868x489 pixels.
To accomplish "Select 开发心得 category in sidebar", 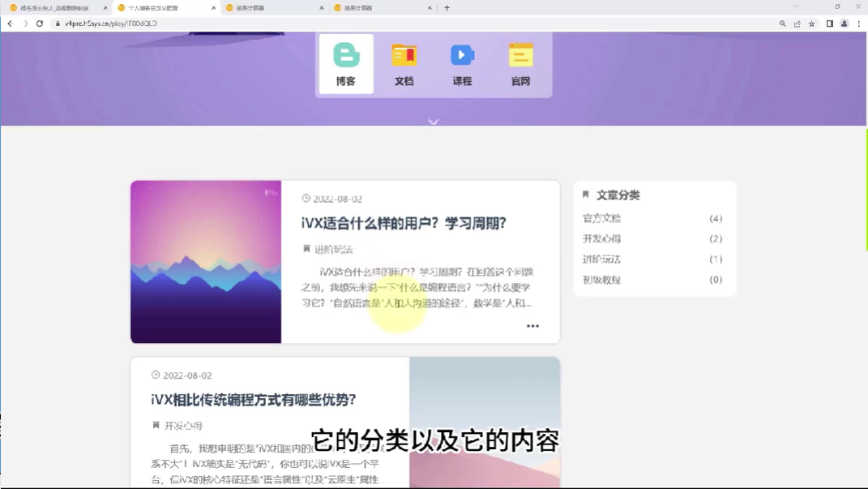I will point(601,238).
